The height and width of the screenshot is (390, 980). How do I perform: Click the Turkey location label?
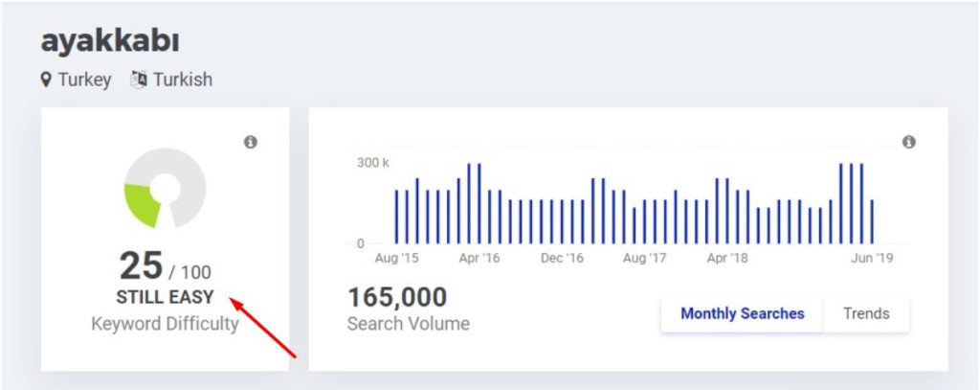[84, 80]
